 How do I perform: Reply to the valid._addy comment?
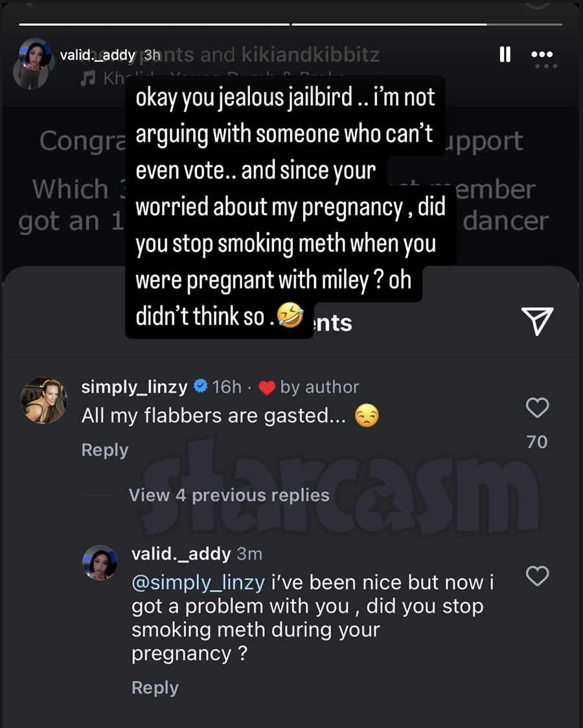155,688
